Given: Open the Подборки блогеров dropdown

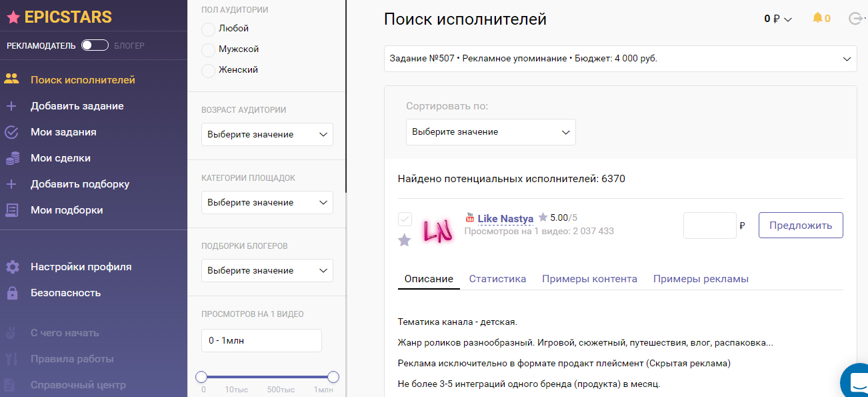Looking at the screenshot, I should 267,270.
